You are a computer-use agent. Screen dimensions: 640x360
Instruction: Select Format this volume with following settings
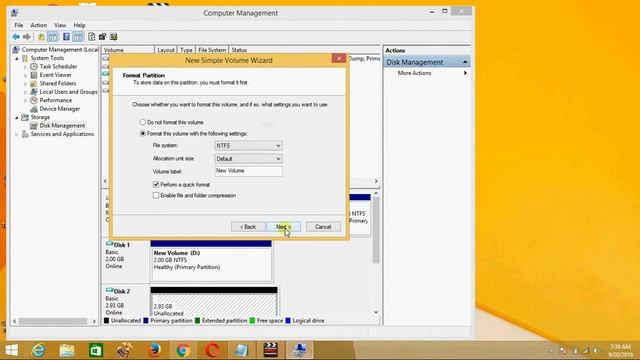point(143,133)
